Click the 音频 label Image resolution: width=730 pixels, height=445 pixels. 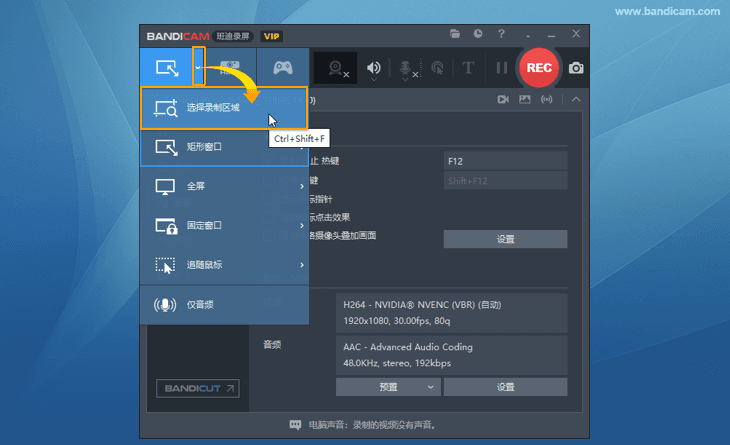coord(272,345)
